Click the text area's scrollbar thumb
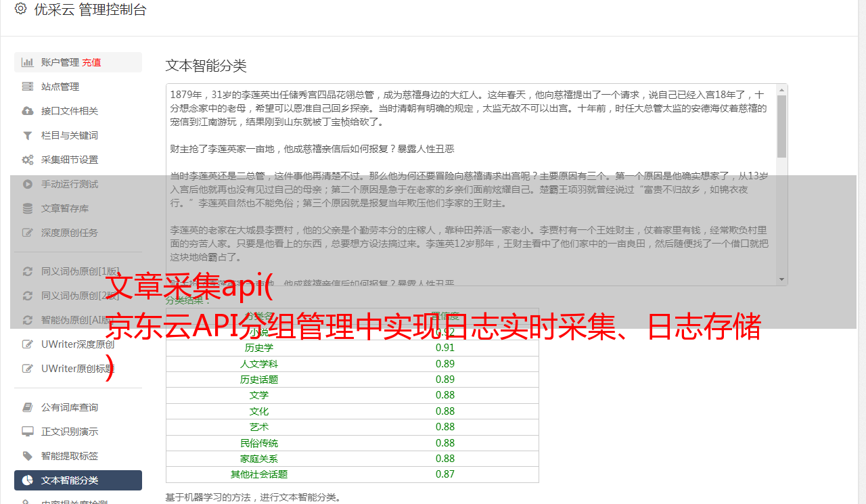 point(781,127)
